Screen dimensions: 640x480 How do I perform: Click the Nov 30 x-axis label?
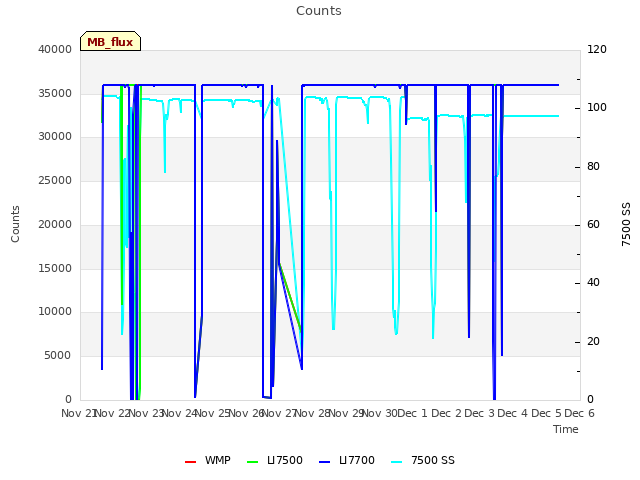(380, 413)
